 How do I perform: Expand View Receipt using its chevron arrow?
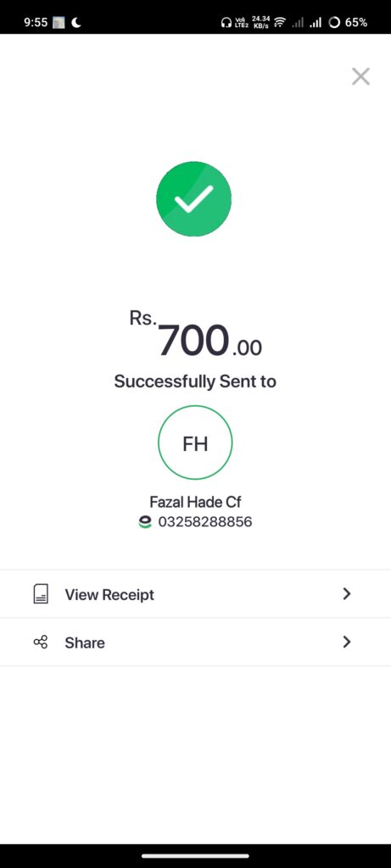pos(347,594)
